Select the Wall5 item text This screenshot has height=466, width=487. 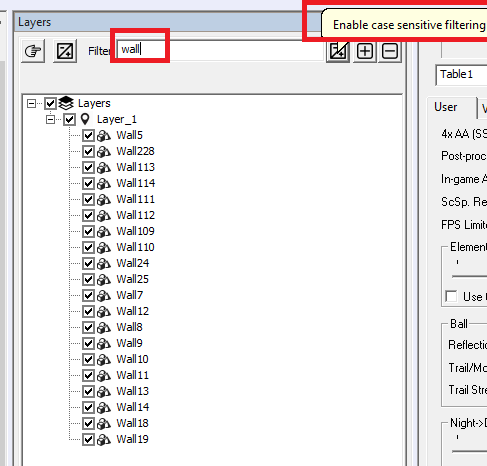coord(129,135)
